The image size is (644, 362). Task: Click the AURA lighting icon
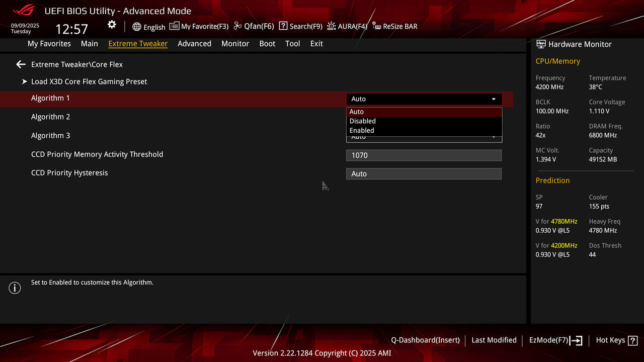332,26
